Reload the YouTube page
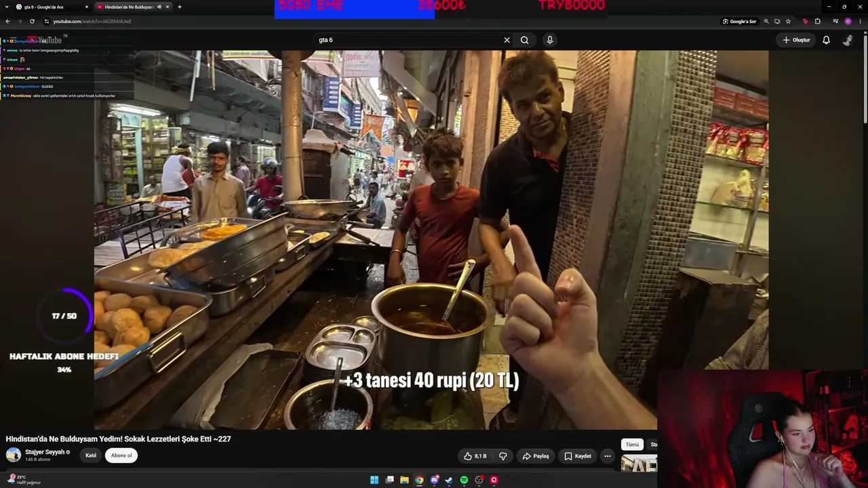 click(32, 21)
